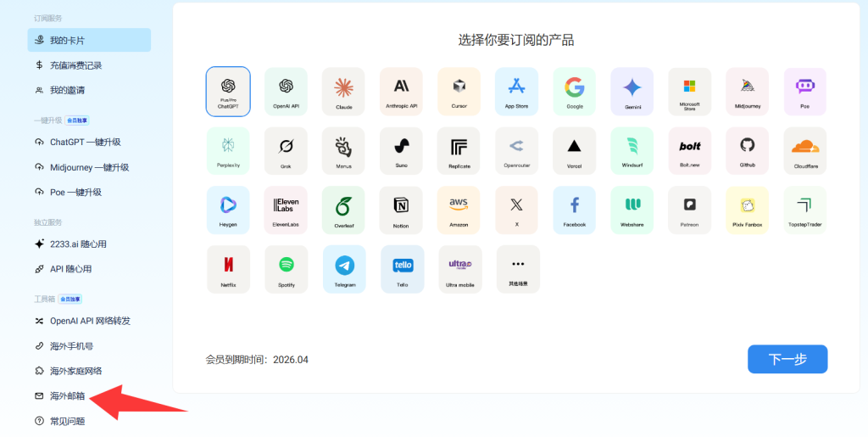Viewport: 868px width, 437px height.
Task: Select the Patreon product card
Action: (x=690, y=210)
